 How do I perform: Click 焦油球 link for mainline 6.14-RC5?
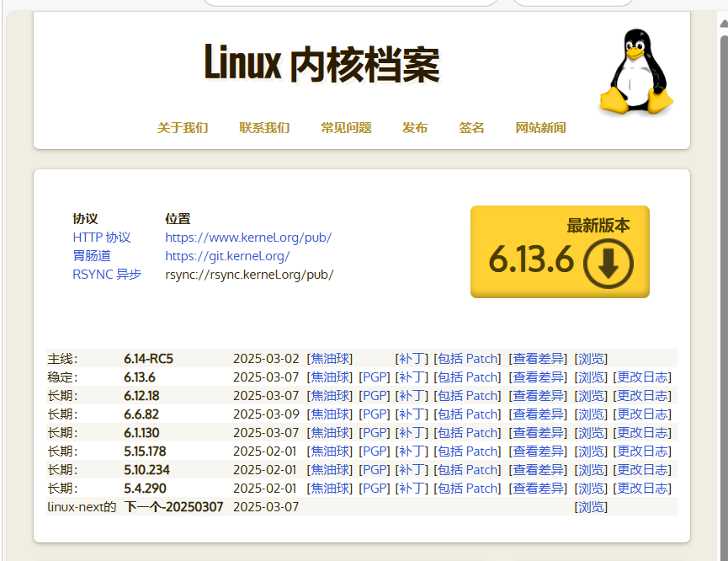[x=330, y=359]
